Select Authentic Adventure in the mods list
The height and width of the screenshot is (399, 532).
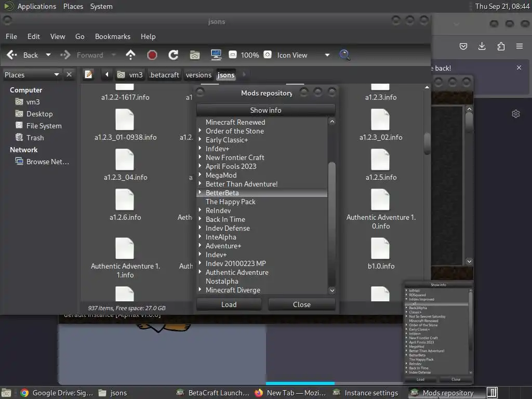pos(237,272)
